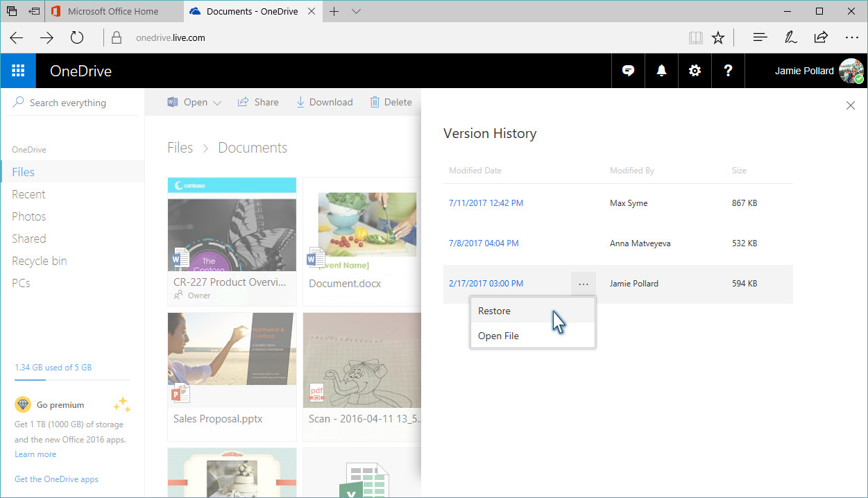The image size is (868, 498).
Task: Open OneDrive feedback with the chat icon
Action: [x=627, y=70]
